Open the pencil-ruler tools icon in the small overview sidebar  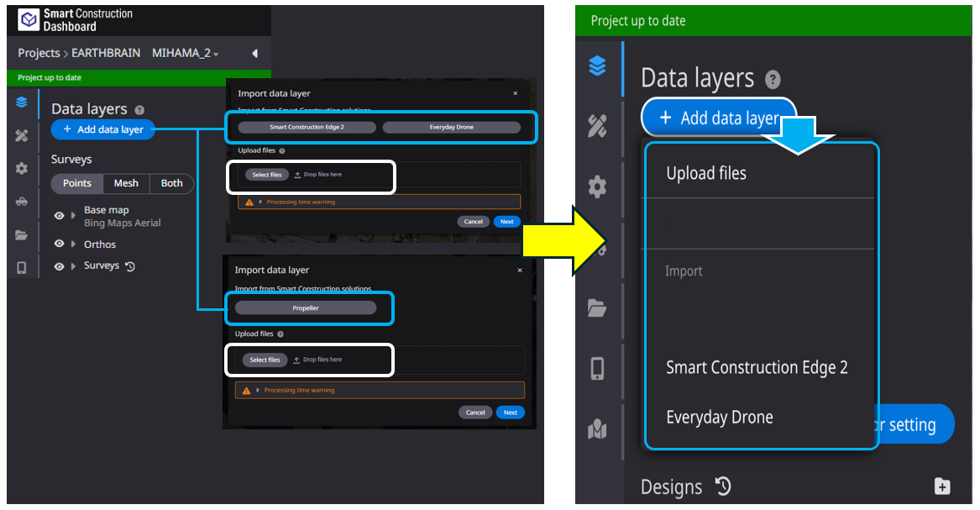(x=22, y=135)
